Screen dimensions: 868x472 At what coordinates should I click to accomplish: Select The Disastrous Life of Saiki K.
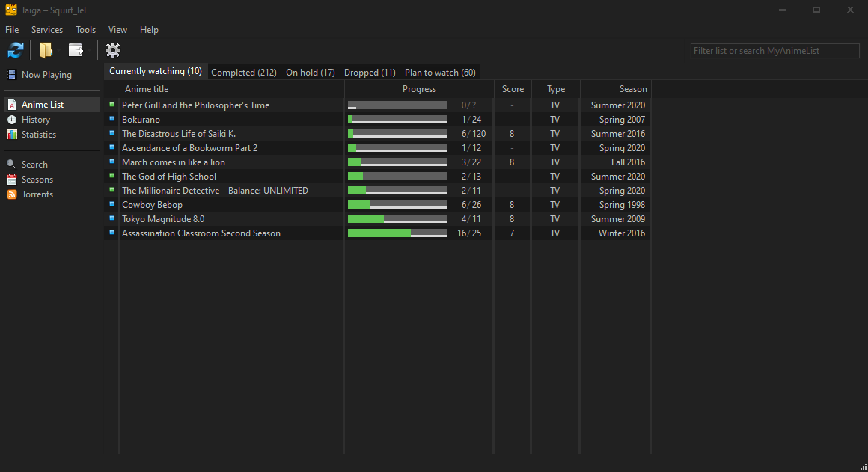(x=378, y=134)
